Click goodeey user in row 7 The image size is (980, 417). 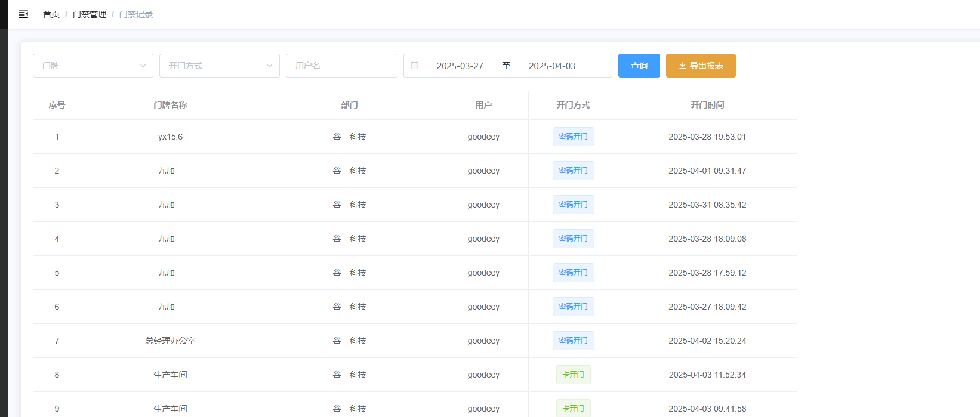pos(483,341)
